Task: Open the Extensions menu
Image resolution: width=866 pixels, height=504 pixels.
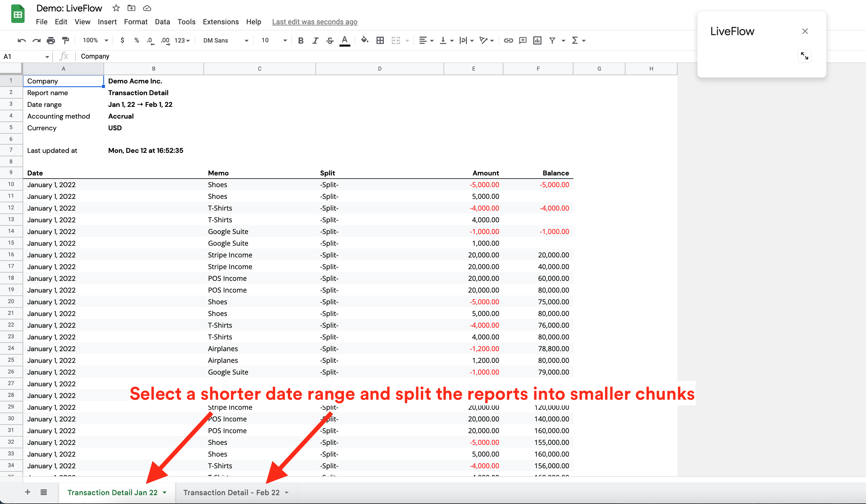Action: click(221, 22)
